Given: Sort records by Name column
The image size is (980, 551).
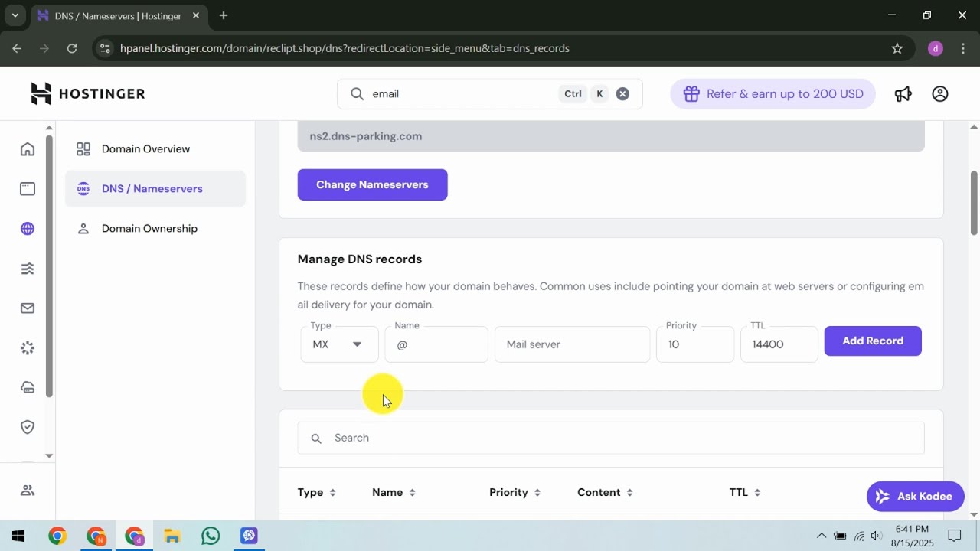Looking at the screenshot, I should coord(394,492).
